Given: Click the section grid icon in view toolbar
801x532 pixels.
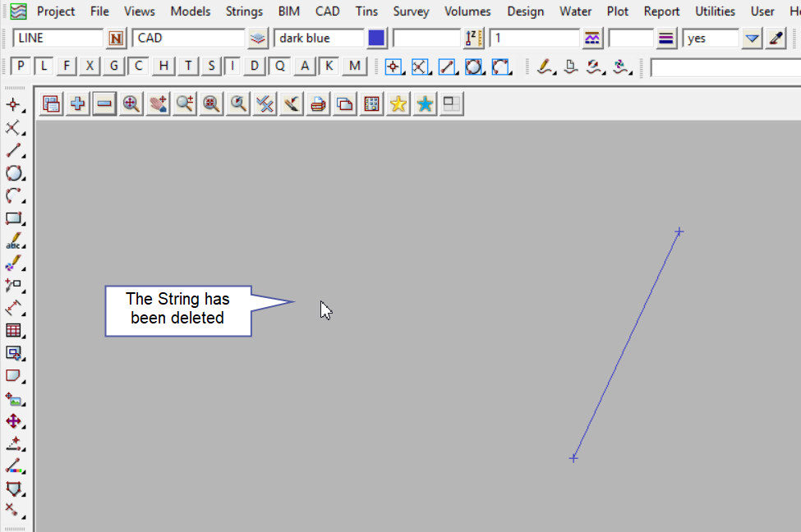Looking at the screenshot, I should (371, 104).
